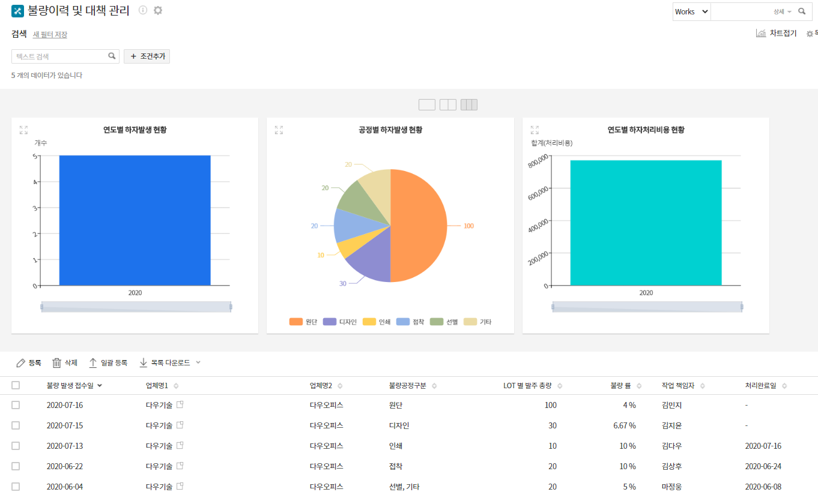
Task: Click the magnifier icon in the text filter field
Action: (112, 56)
